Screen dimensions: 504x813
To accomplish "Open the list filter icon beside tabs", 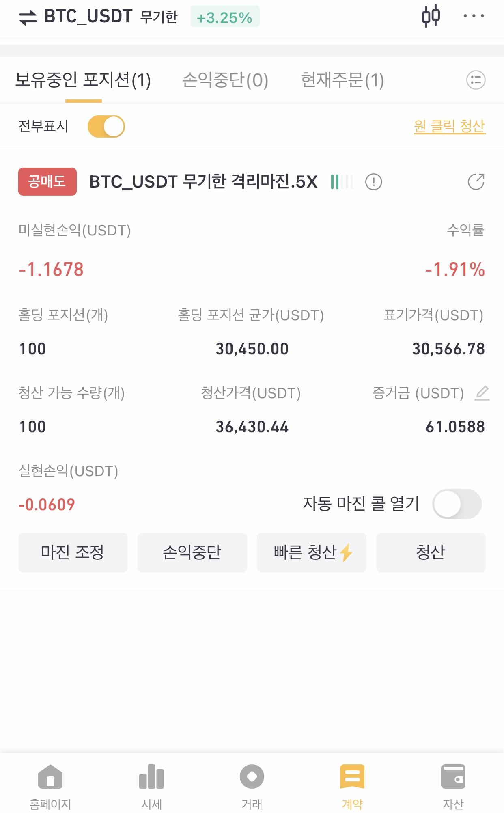I will pyautogui.click(x=476, y=80).
